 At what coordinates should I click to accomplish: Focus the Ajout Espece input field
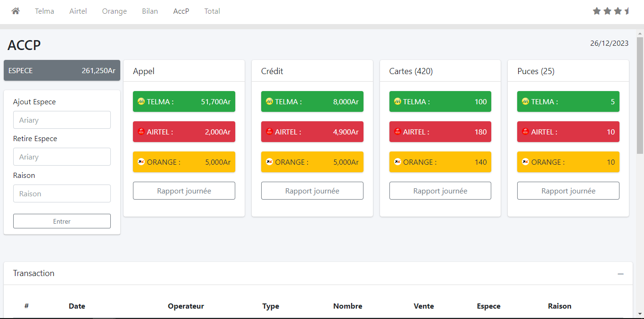click(x=62, y=120)
